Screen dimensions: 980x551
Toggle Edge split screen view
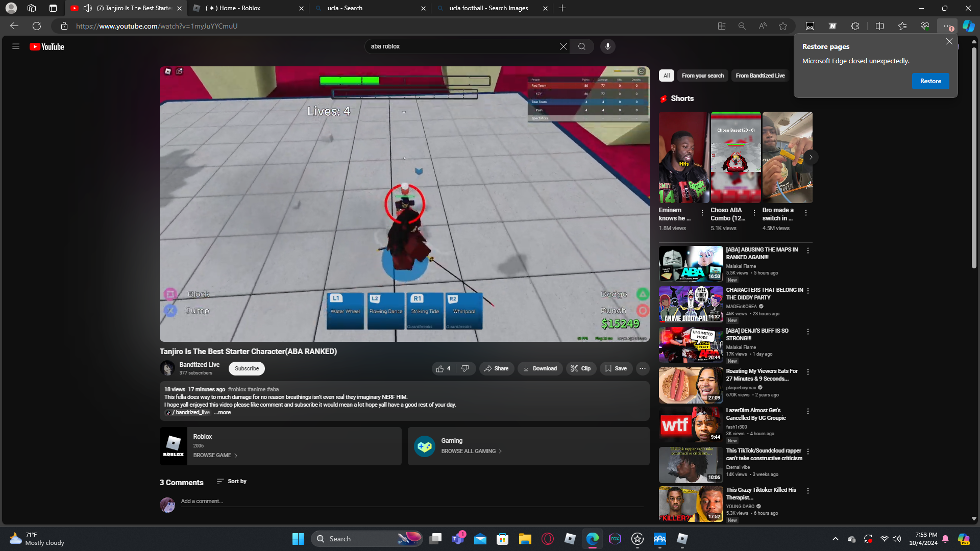(x=879, y=26)
